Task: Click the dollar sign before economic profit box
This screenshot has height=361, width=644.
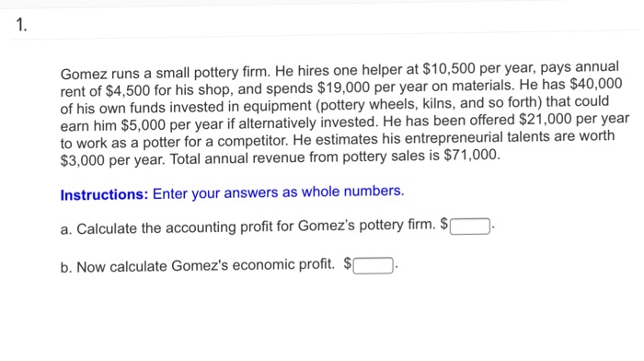Action: 347,263
